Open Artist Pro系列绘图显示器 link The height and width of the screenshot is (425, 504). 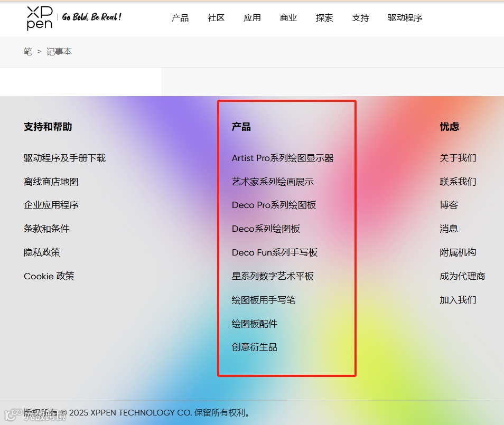coord(283,158)
